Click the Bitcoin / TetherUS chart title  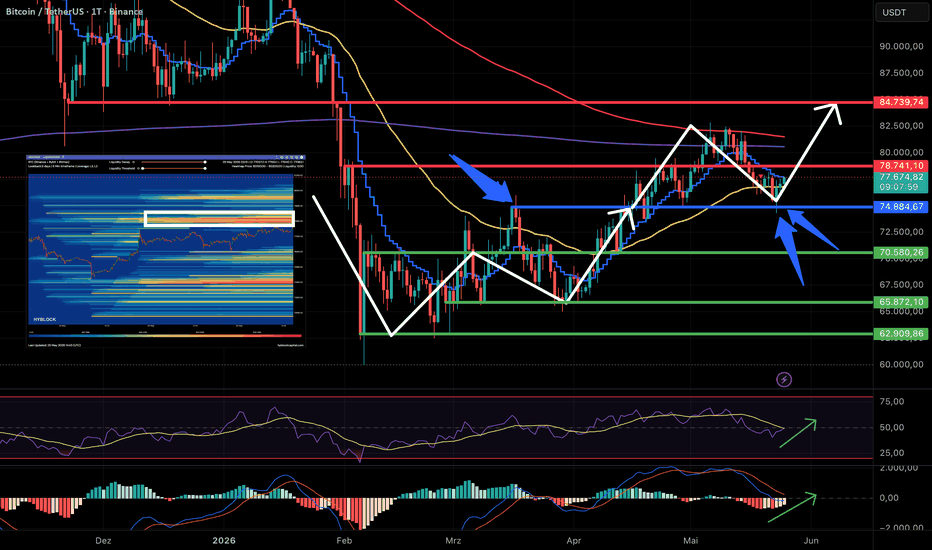74,11
